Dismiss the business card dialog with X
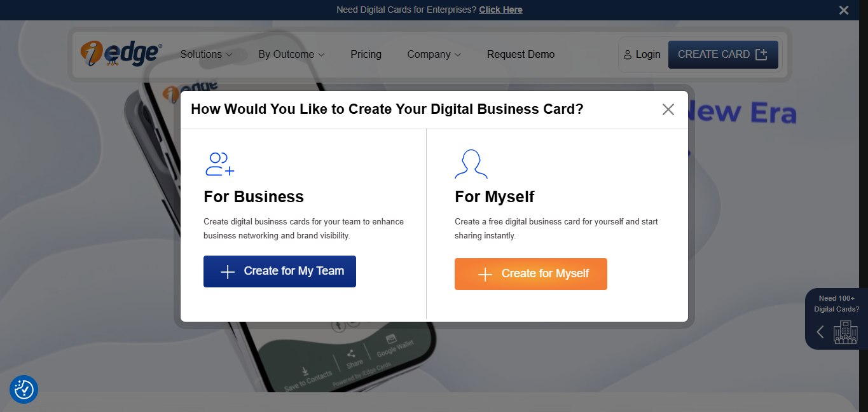 [668, 109]
